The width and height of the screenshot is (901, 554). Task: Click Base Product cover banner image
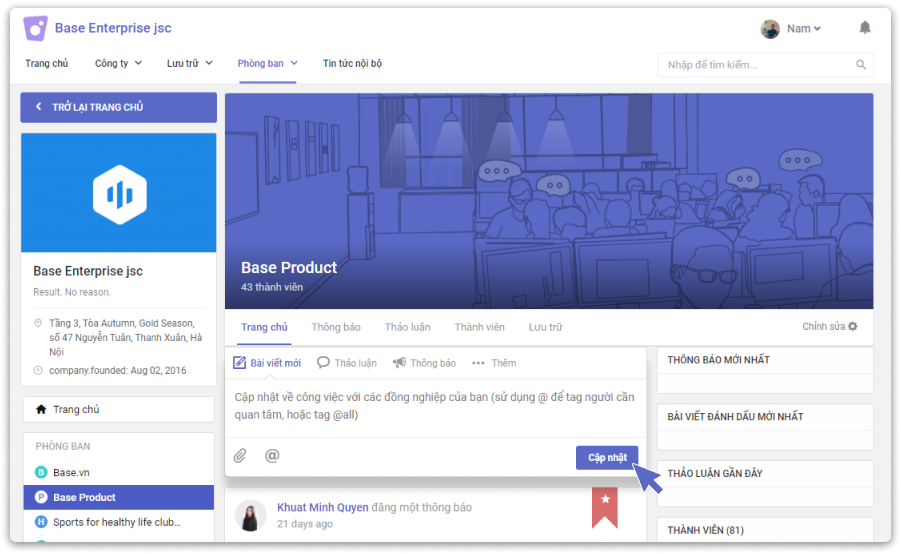(549, 201)
